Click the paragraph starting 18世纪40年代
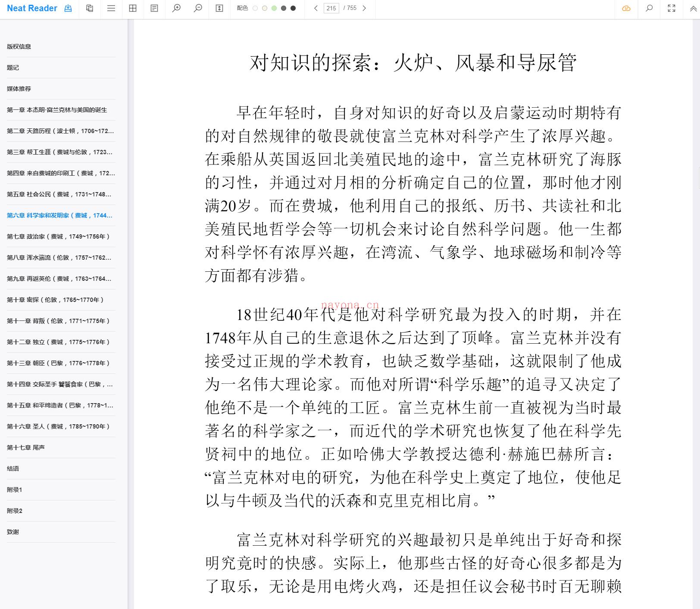Screen dimensions: 700x609 413,407
